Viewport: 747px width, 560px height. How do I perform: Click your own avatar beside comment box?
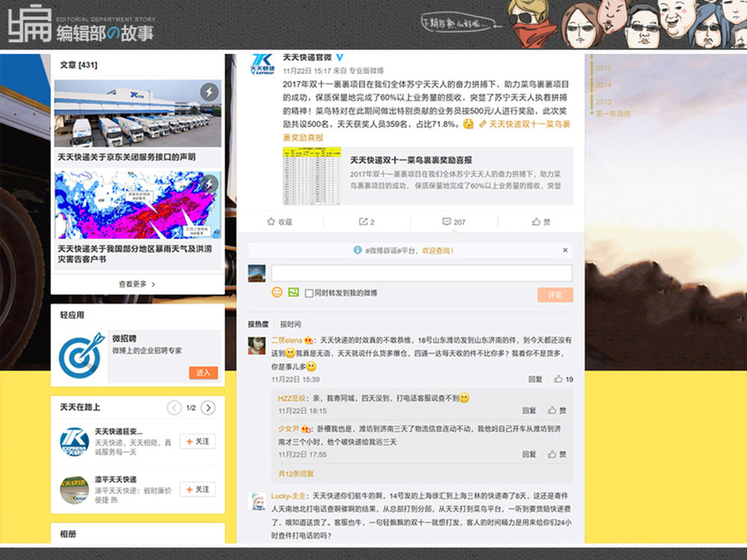[x=257, y=273]
